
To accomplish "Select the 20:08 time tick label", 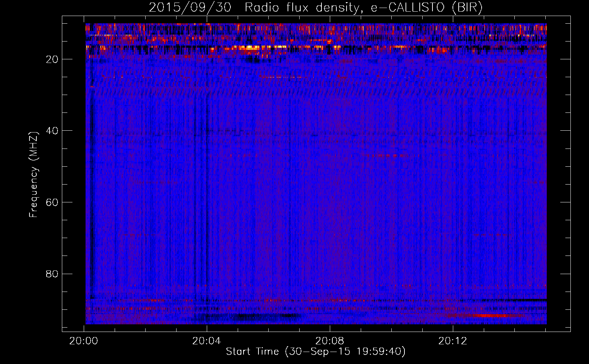I will pyautogui.click(x=330, y=341).
